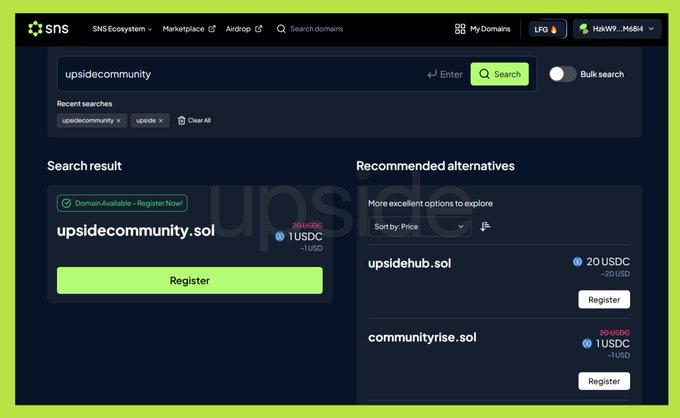Enable the Bulk search toggle

pyautogui.click(x=562, y=74)
